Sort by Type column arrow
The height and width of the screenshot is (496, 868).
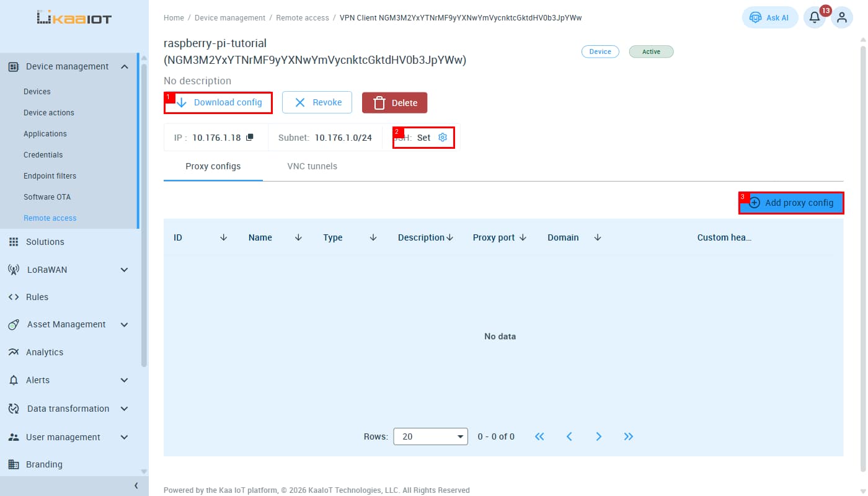click(373, 237)
